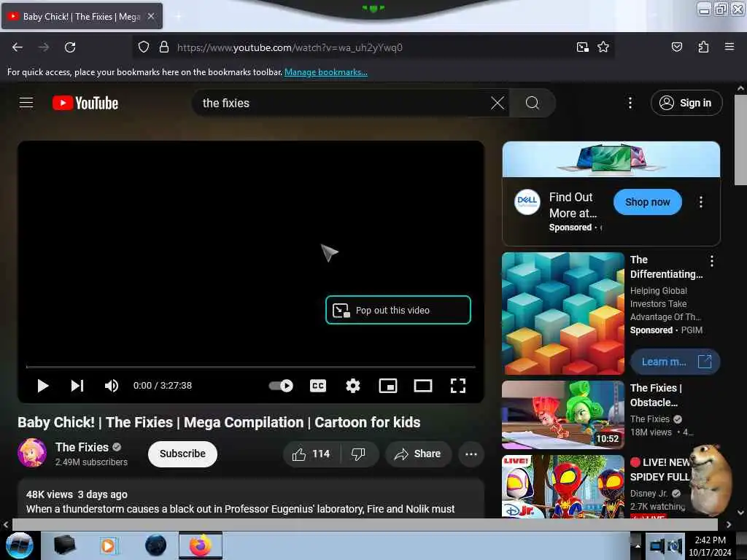Click the video progress bar

point(251,367)
